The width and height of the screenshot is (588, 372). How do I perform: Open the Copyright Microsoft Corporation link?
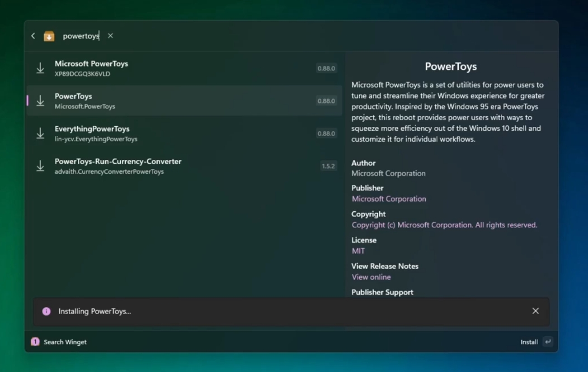[x=444, y=225]
